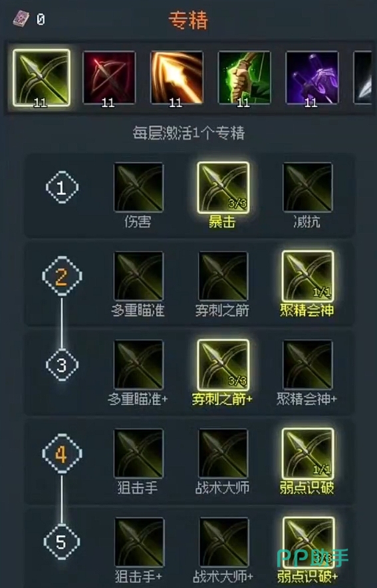Select the highlighted green arrow skill tab

(41, 78)
